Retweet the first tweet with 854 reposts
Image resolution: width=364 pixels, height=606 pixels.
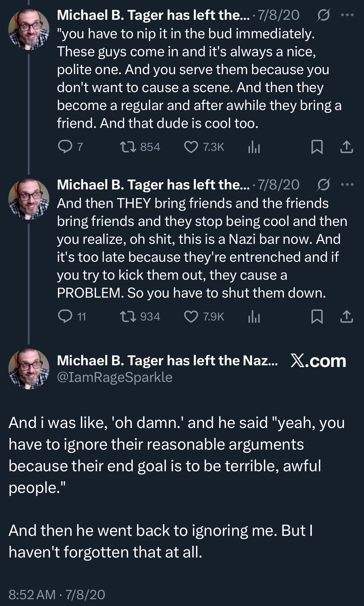point(128,147)
